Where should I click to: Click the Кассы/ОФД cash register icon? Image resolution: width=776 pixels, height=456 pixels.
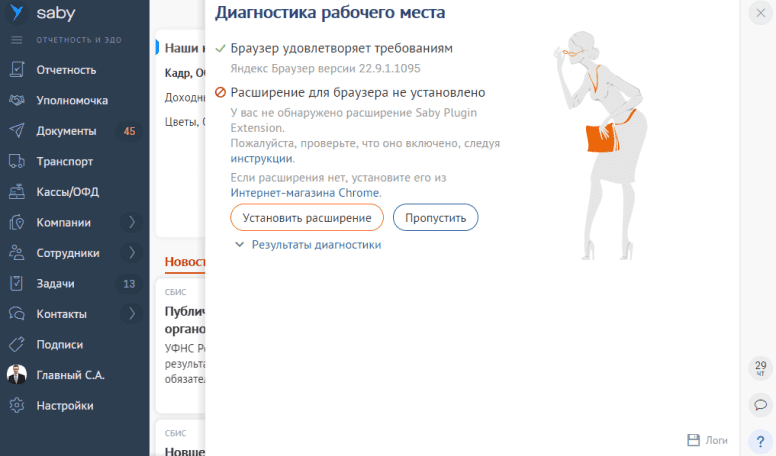(x=17, y=192)
